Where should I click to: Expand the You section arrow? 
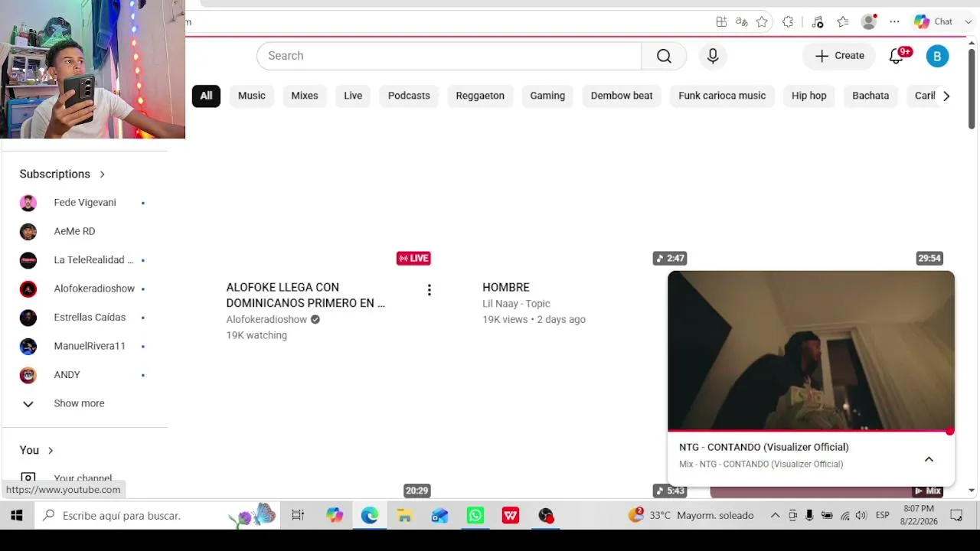(51, 451)
